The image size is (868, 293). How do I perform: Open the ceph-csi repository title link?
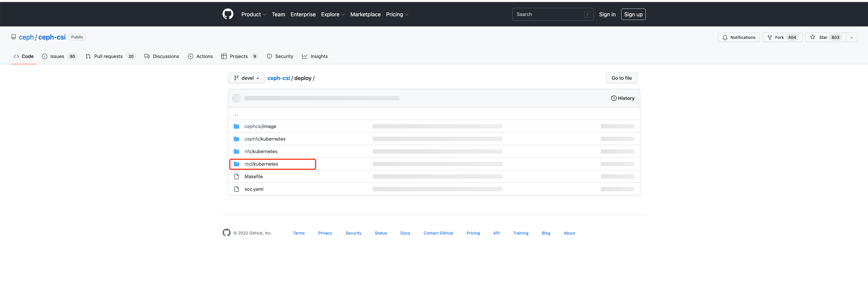point(52,37)
